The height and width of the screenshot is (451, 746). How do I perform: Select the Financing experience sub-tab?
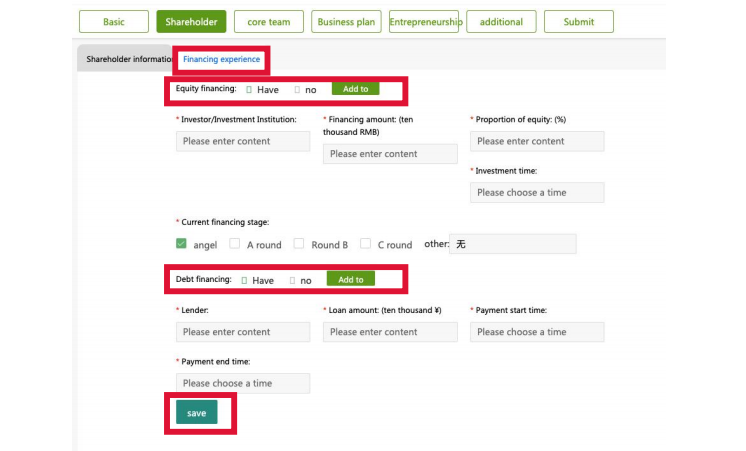point(222,59)
